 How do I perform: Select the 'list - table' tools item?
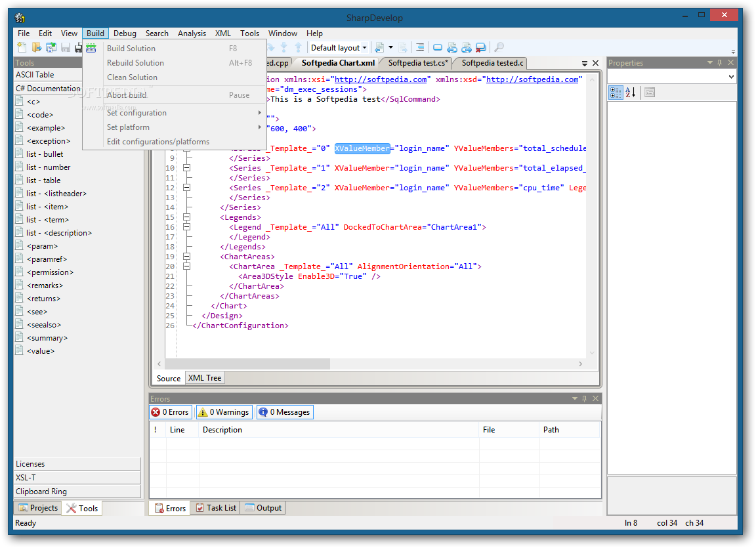[x=43, y=180]
